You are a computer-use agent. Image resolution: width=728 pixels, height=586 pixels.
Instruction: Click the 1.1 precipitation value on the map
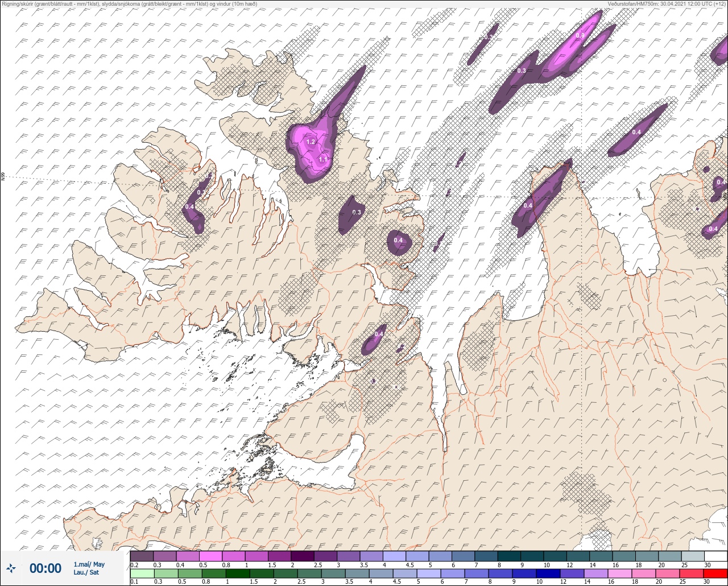tap(322, 160)
